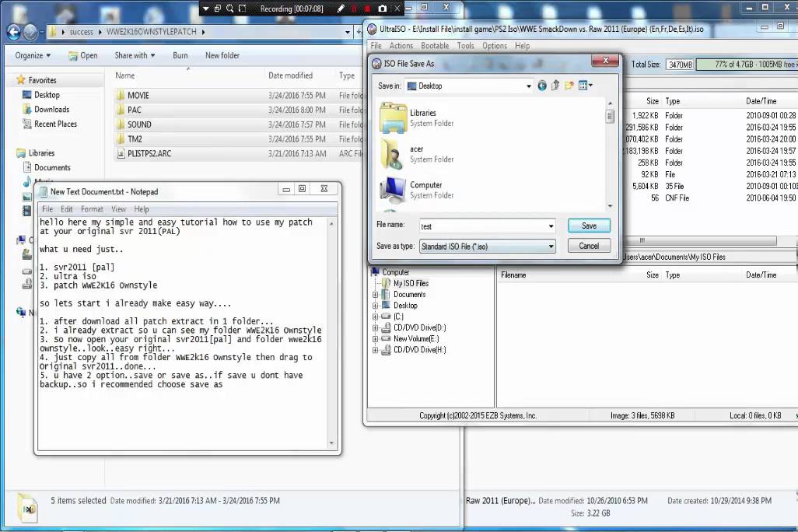Click the recorder camera snapshot icon
798x532 pixels.
383,9
